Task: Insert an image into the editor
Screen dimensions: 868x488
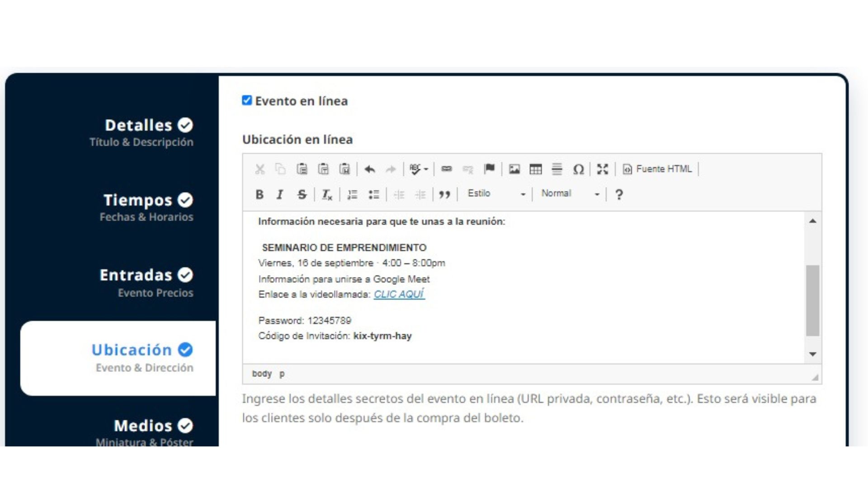Action: pyautogui.click(x=514, y=169)
